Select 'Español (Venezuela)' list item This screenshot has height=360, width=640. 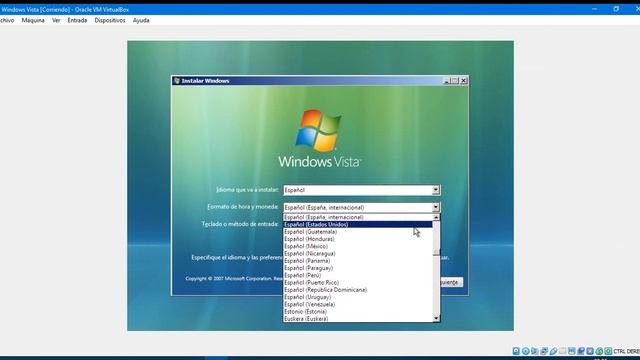(358, 304)
